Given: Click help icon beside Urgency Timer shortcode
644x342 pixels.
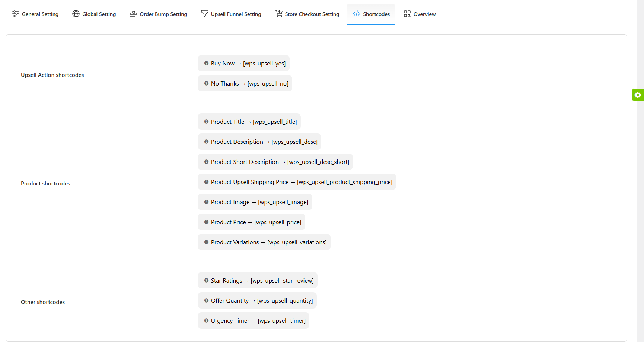Looking at the screenshot, I should click(x=206, y=321).
